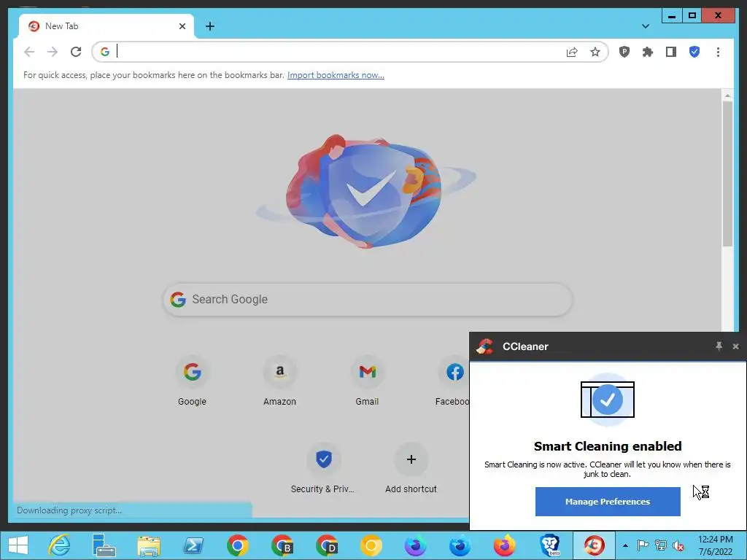
Task: Click the browser forward arrow
Action: tap(53, 52)
